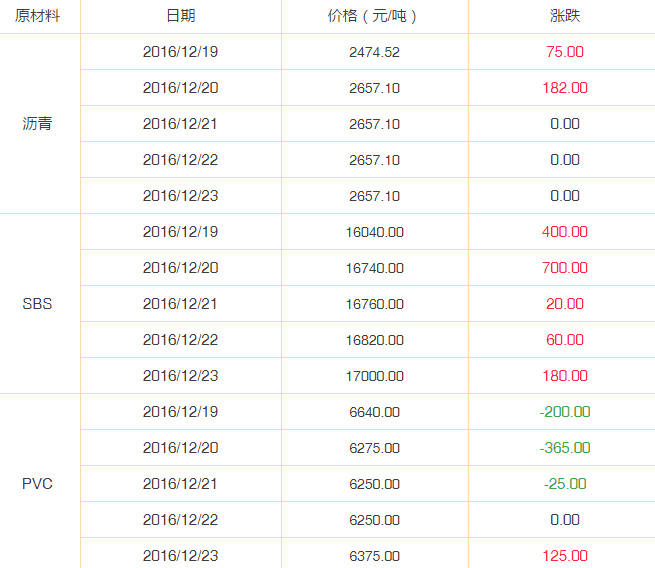Select the SBS material cell

37,304
